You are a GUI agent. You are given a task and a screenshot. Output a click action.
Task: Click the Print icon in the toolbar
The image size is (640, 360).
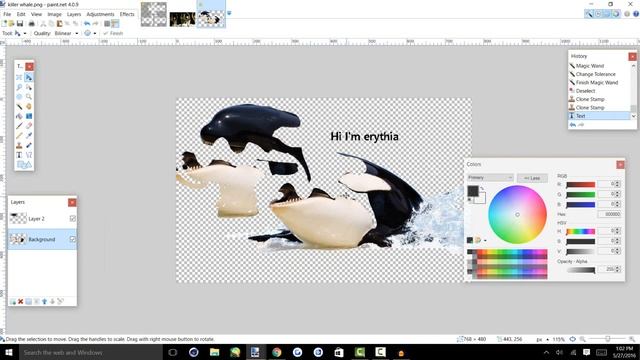31,24
